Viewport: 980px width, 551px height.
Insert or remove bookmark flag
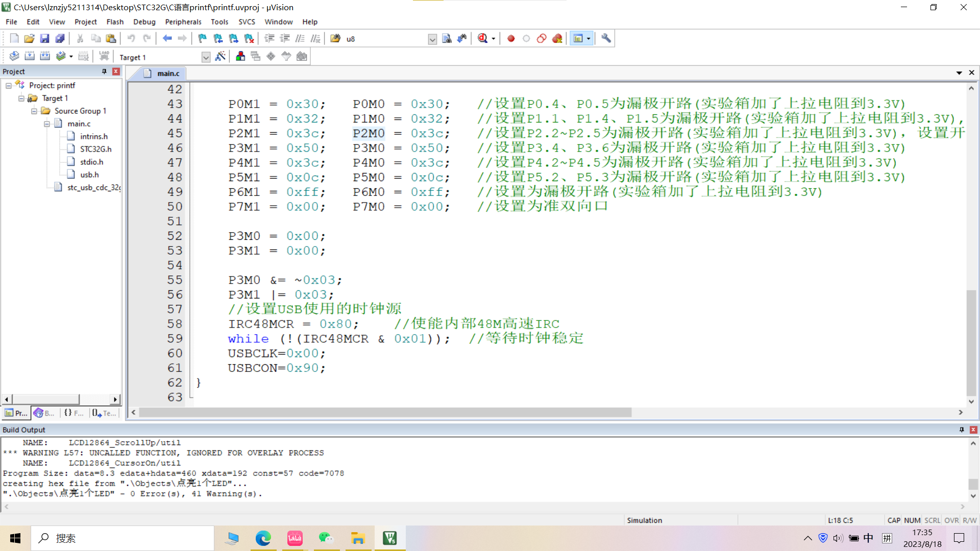point(203,38)
